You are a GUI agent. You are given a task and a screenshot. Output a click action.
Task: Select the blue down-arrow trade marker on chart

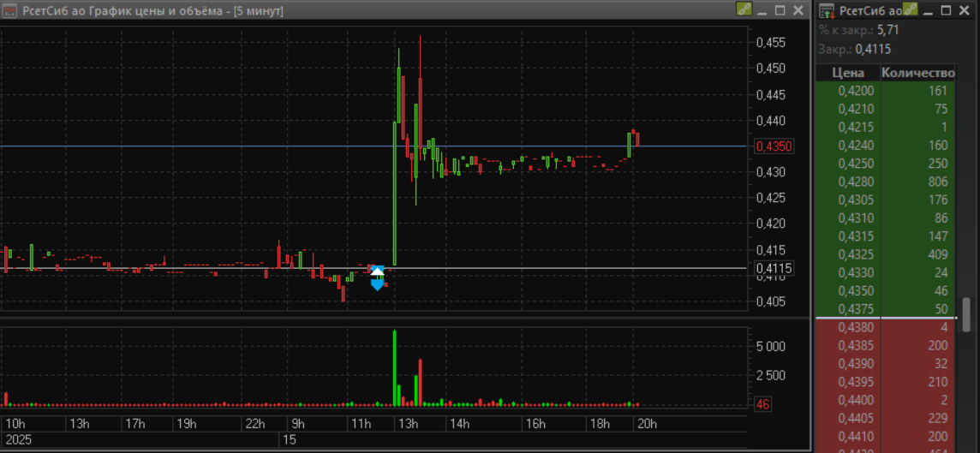377,285
